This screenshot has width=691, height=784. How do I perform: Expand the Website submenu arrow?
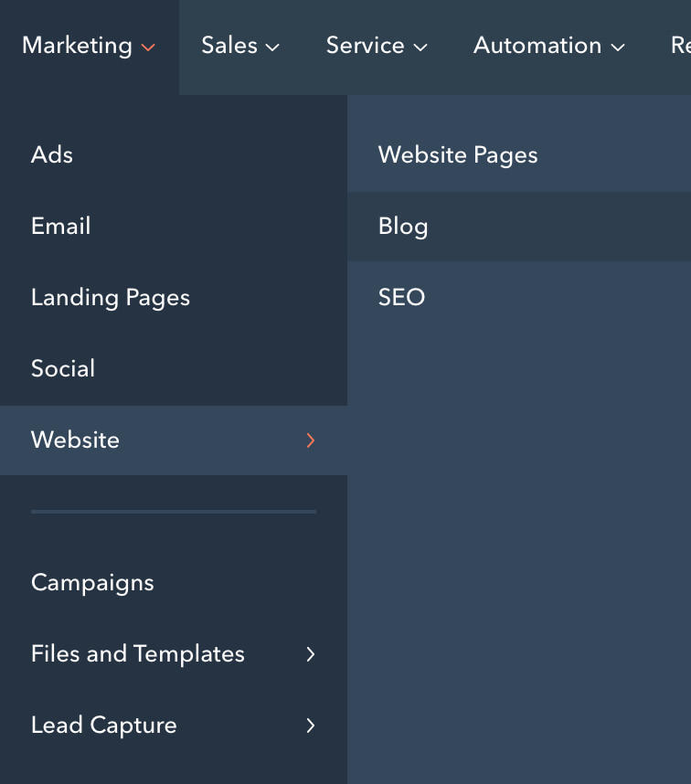[x=311, y=440]
